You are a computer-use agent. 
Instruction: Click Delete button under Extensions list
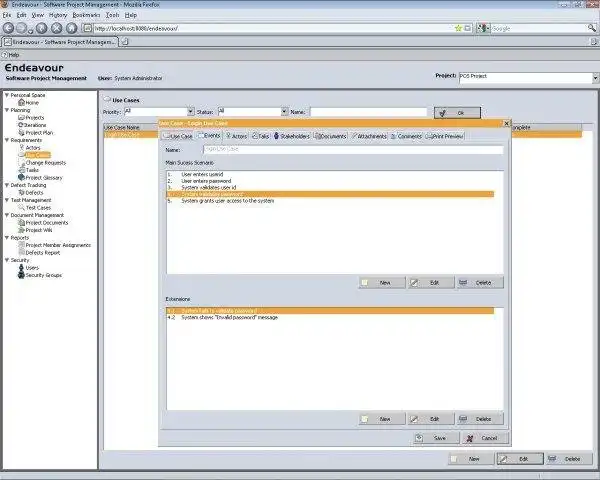(480, 419)
